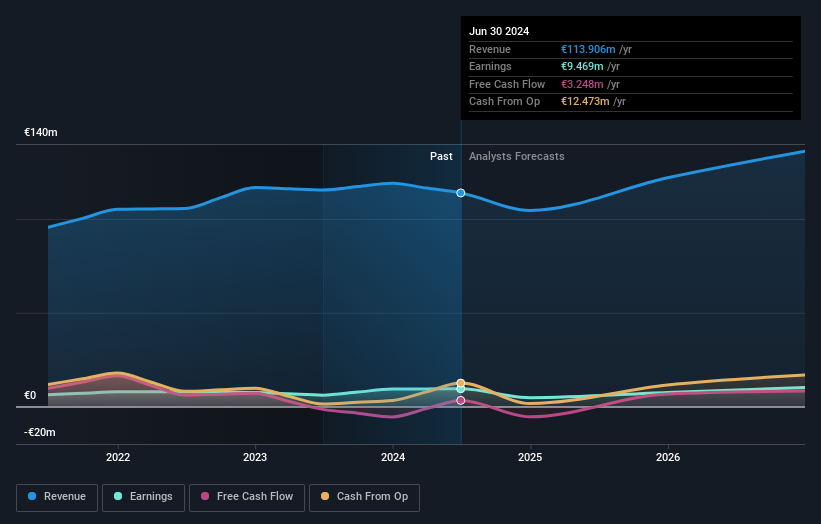821x524 pixels.
Task: Click the Earnings row label in tooltip
Action: click(x=491, y=66)
